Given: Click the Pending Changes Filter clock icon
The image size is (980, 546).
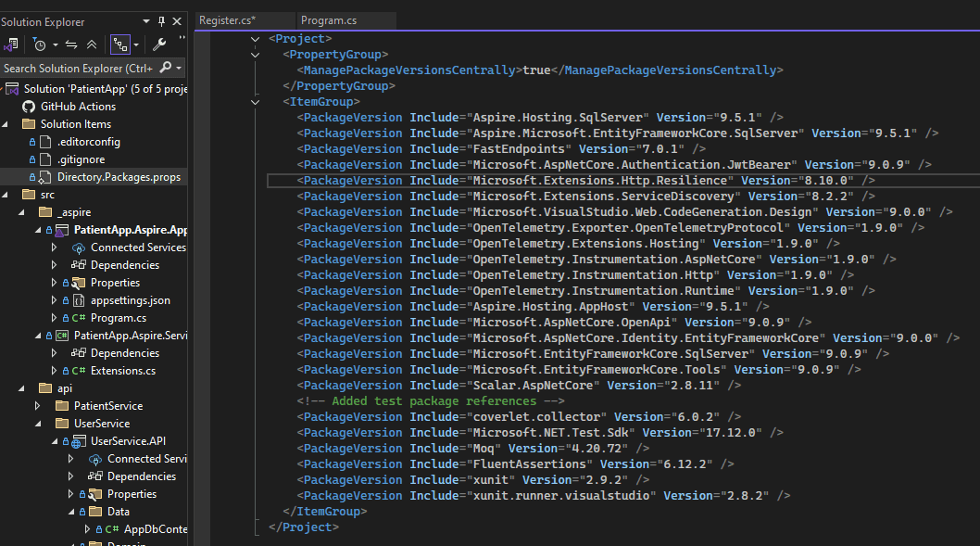Looking at the screenshot, I should point(39,44).
